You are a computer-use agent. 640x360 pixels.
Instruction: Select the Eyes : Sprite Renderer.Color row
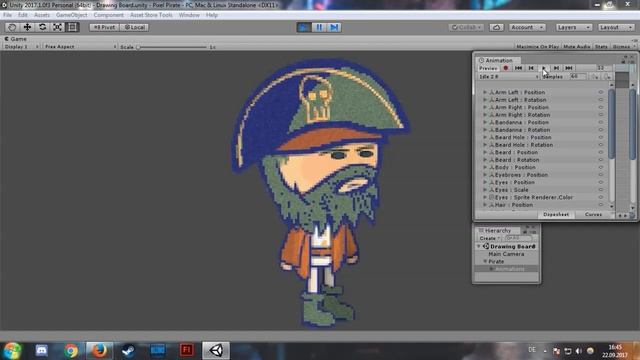pos(543,198)
